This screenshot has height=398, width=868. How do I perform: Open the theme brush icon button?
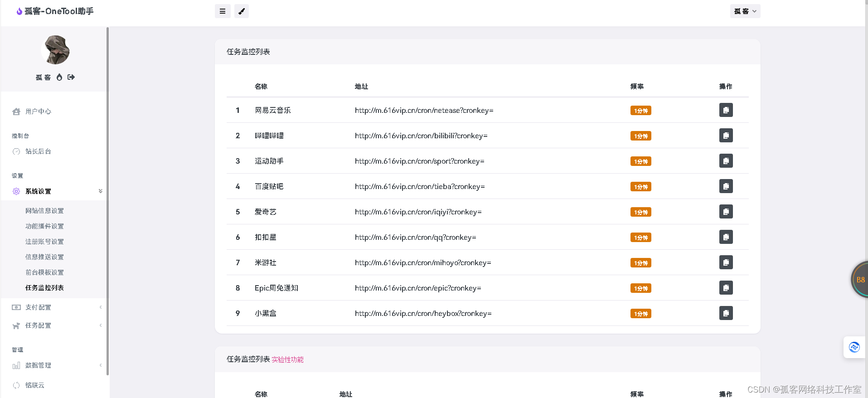[x=242, y=11]
